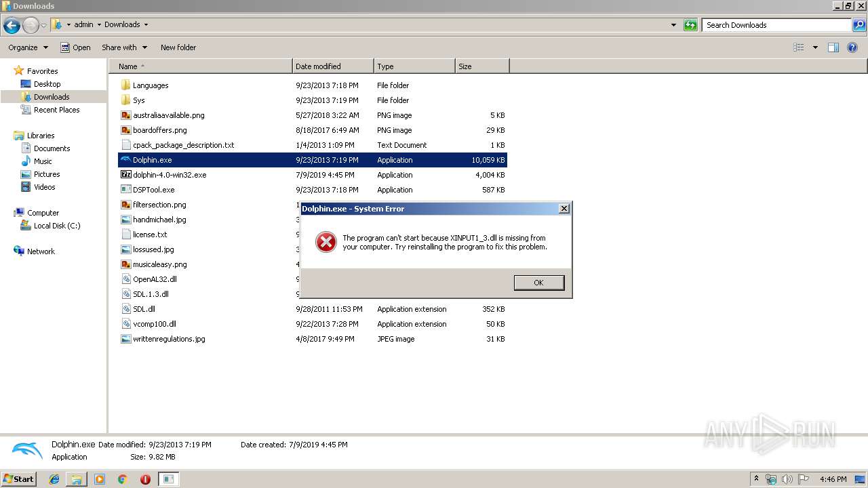Image resolution: width=868 pixels, height=488 pixels.
Task: Click the 4:46 PM taskbar clock
Action: point(833,479)
